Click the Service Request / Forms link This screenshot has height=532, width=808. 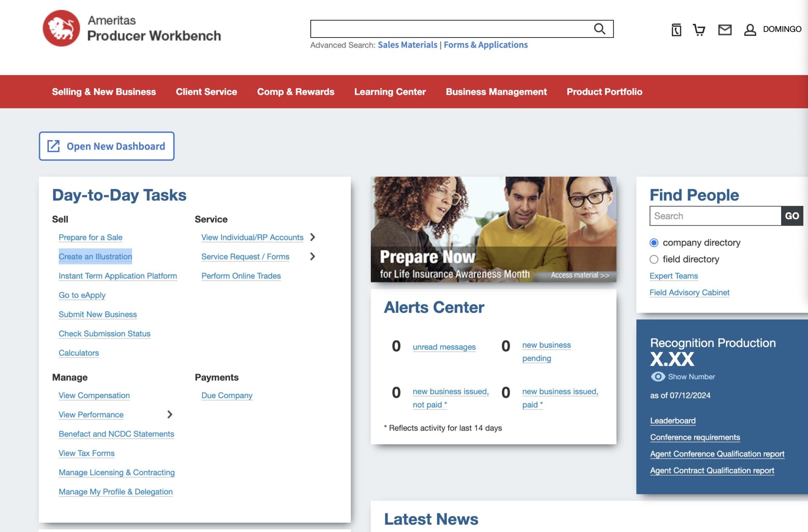[245, 257]
